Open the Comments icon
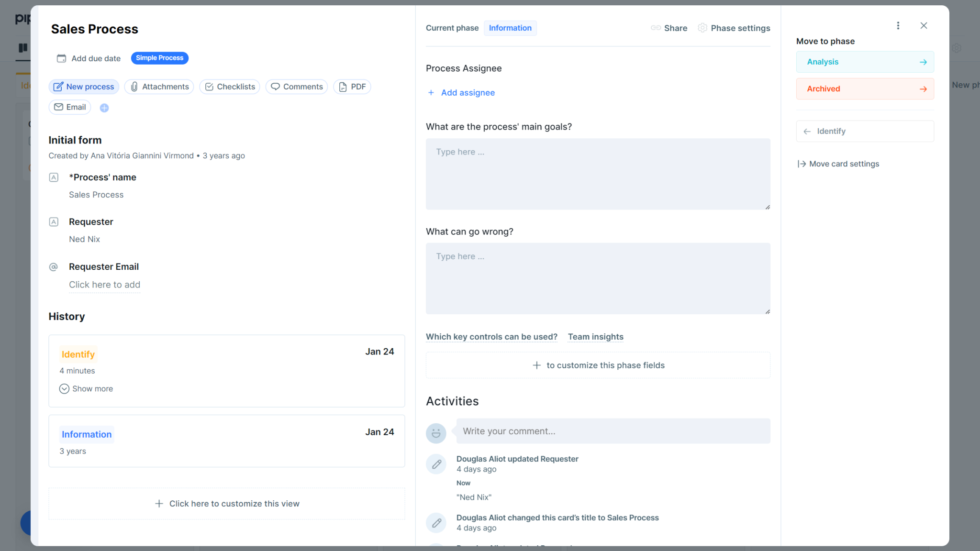Viewport: 980px width, 551px height. (x=276, y=87)
